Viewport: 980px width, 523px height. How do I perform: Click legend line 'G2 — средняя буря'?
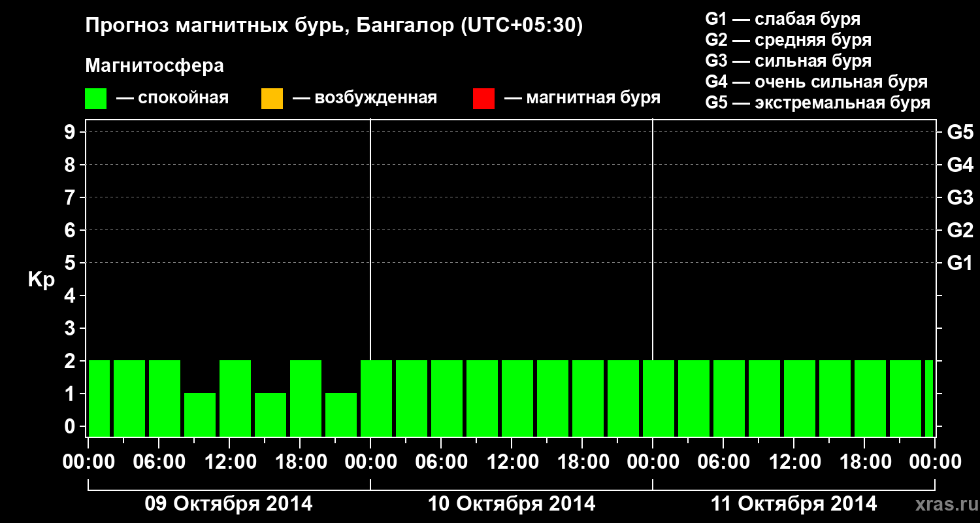click(789, 40)
